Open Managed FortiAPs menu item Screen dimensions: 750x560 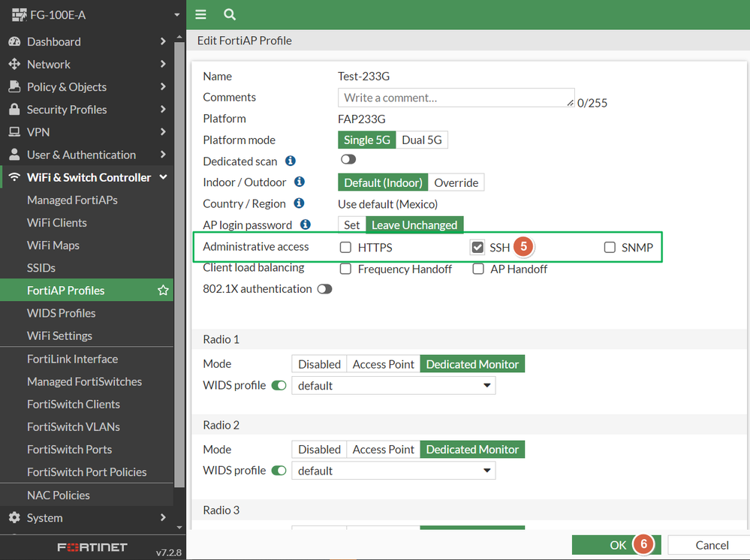click(72, 200)
